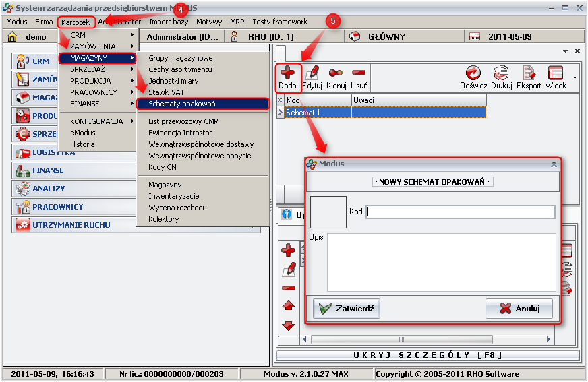
Task: Click the calendar icon beside 2011-05-09
Action: (x=475, y=36)
